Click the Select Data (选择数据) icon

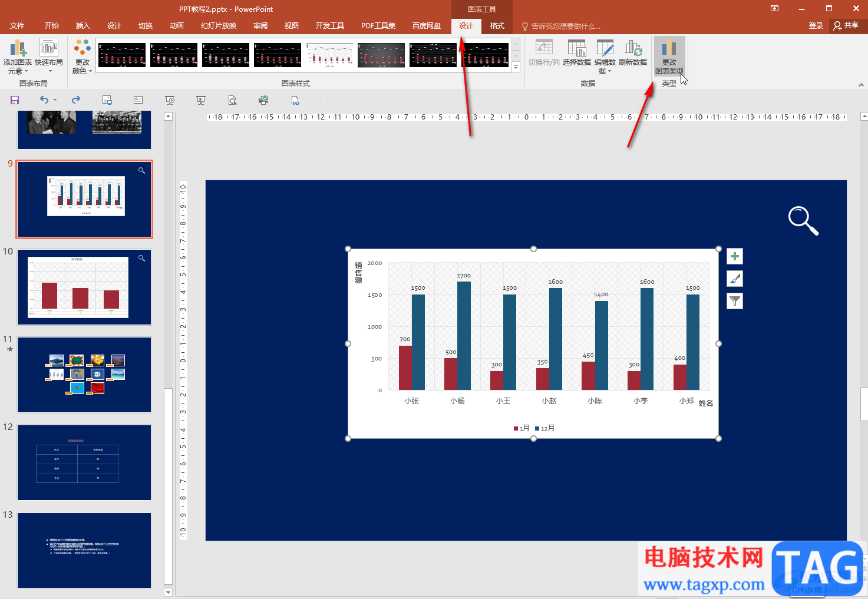click(x=576, y=49)
